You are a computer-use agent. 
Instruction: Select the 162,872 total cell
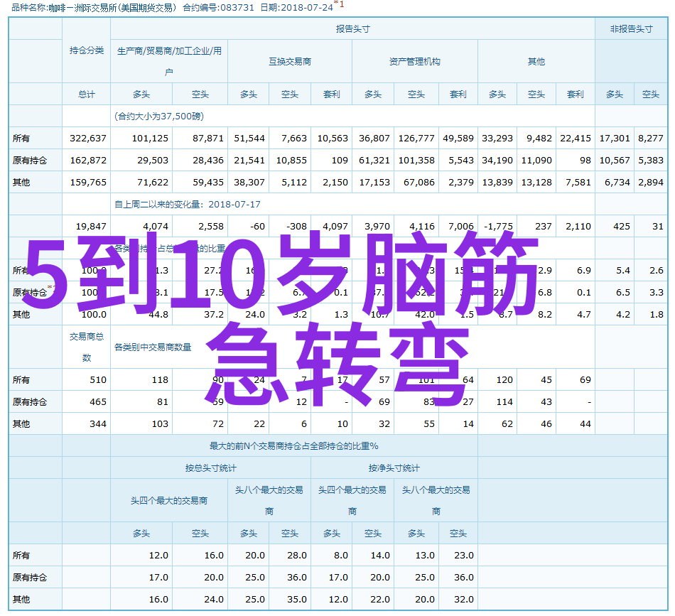pos(88,161)
